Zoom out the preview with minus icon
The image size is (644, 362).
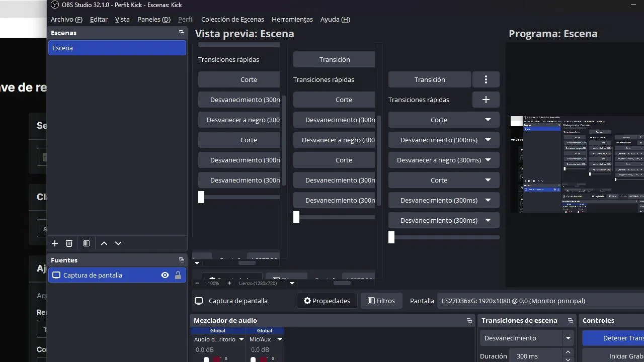(x=197, y=283)
